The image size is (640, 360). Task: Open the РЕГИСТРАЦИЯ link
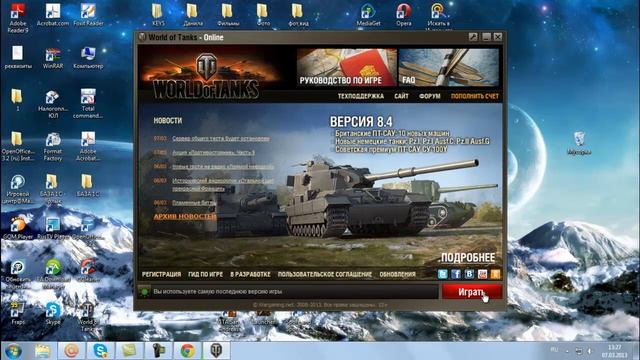pyautogui.click(x=161, y=274)
